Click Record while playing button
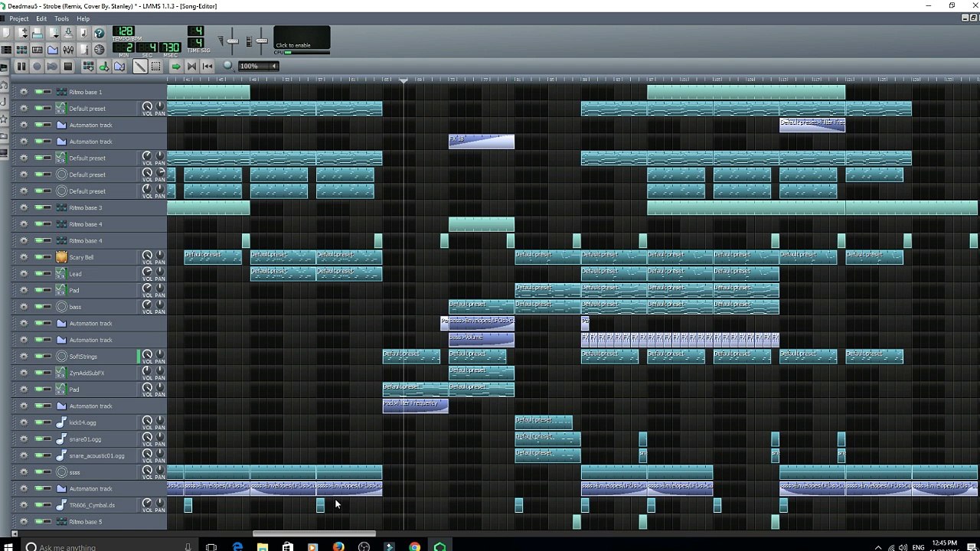 click(52, 67)
